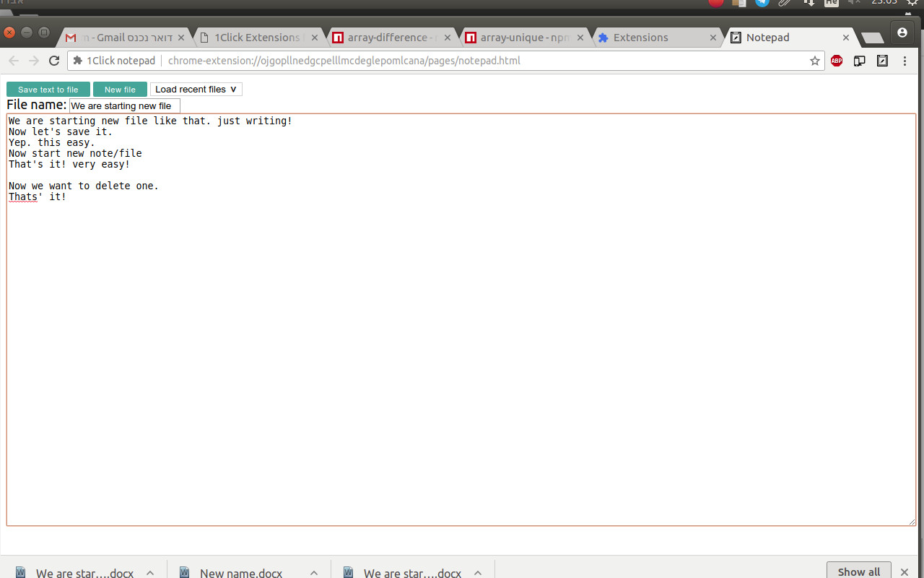Image resolution: width=924 pixels, height=578 pixels.
Task: Click the Chrome profile avatar icon
Action: (x=902, y=33)
